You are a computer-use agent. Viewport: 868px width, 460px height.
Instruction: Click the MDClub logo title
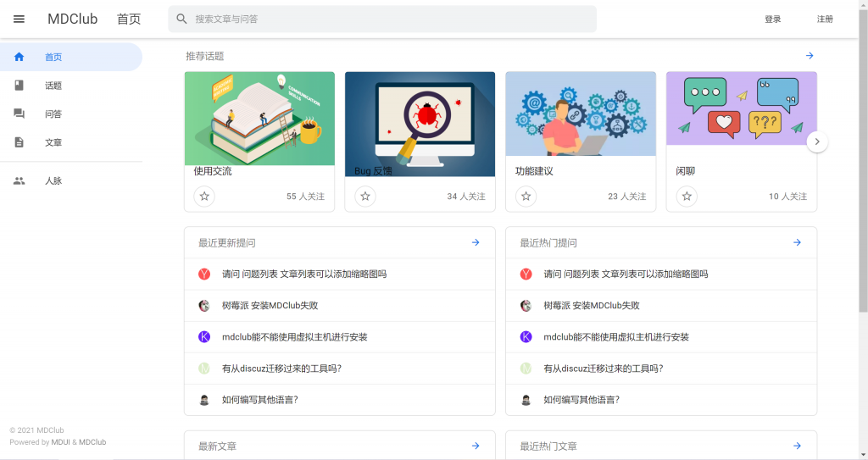click(x=73, y=19)
